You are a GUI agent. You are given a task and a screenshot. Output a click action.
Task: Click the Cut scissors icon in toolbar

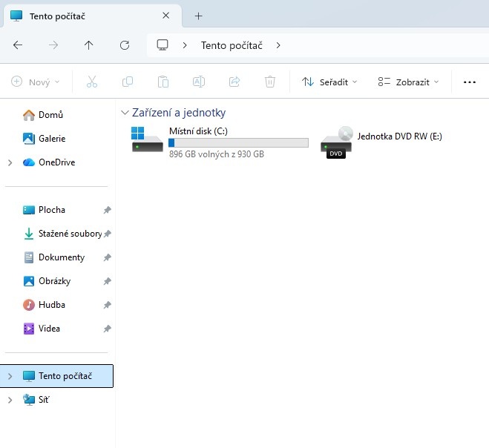92,82
